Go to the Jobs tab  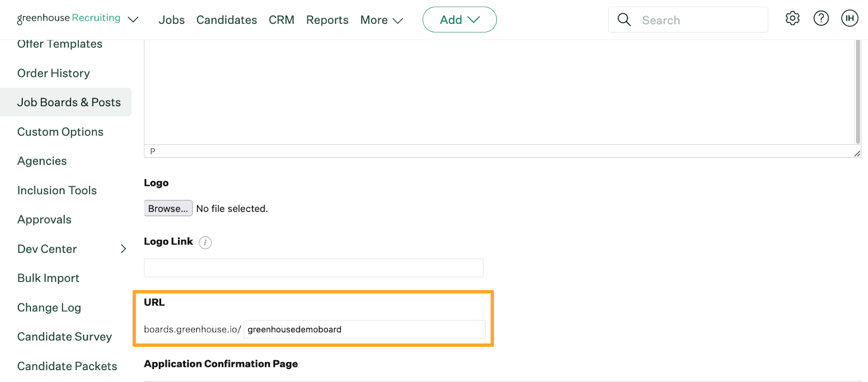(171, 20)
